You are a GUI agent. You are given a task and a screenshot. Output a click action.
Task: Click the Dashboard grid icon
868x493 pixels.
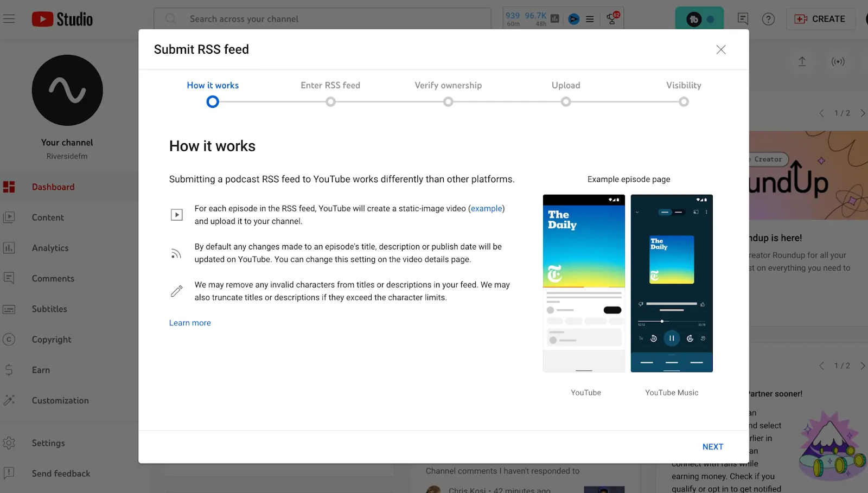[9, 187]
